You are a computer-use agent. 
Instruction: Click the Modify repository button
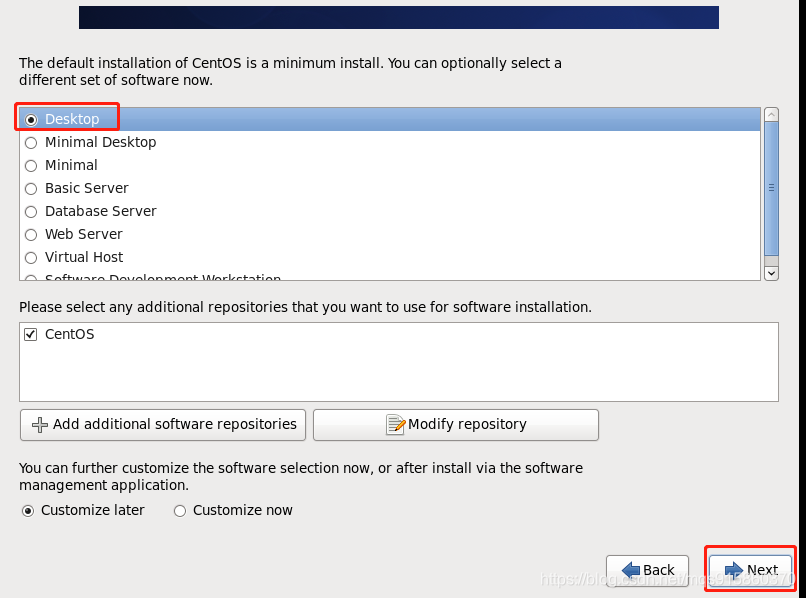pos(456,425)
